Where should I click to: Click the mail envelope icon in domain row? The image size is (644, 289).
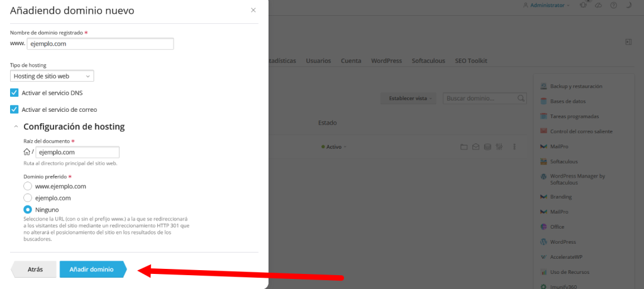click(x=476, y=147)
